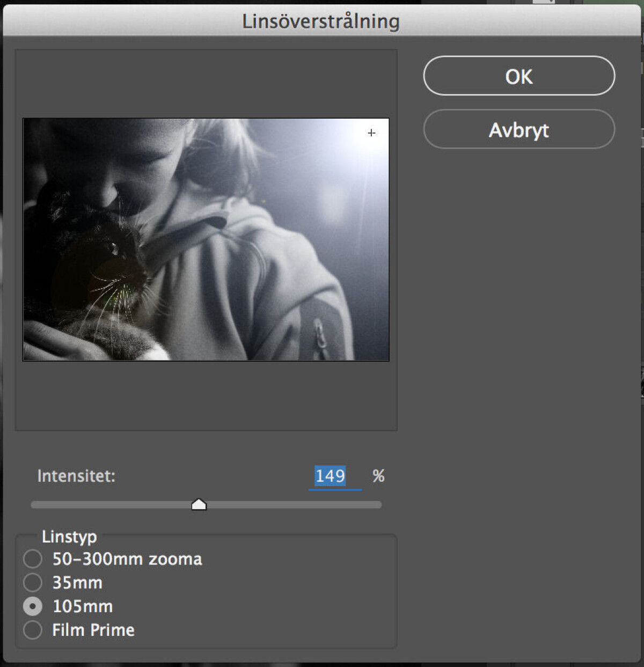The image size is (644, 667).
Task: Click the Linstyp group label
Action: click(69, 536)
